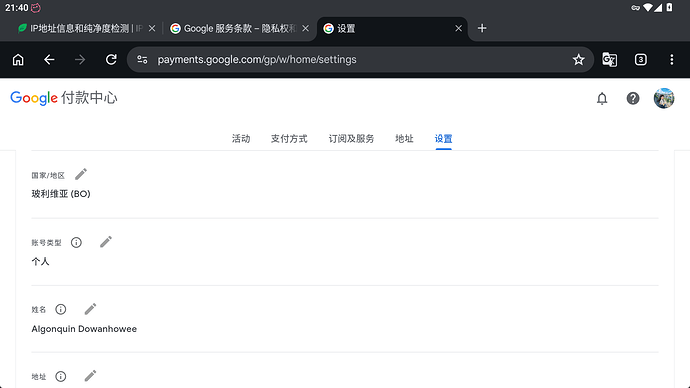Open the Google Translate page icon
The width and height of the screenshot is (690, 388).
[x=609, y=59]
